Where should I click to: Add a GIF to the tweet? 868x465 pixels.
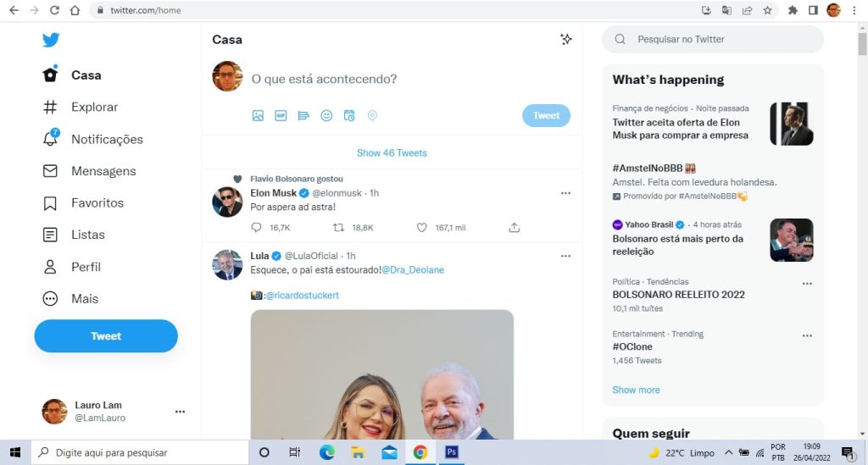tap(281, 115)
